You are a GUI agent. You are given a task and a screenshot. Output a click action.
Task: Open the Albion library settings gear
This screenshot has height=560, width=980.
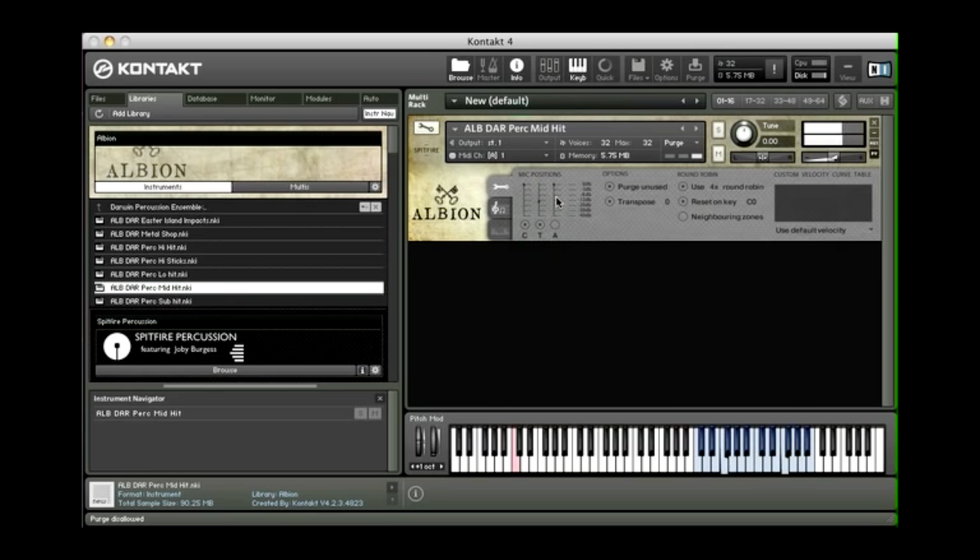click(x=375, y=187)
